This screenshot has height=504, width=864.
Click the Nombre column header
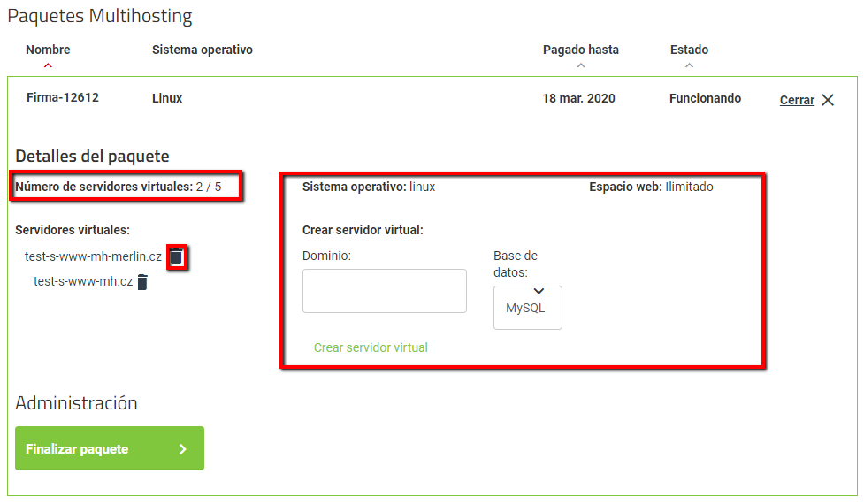tap(48, 50)
